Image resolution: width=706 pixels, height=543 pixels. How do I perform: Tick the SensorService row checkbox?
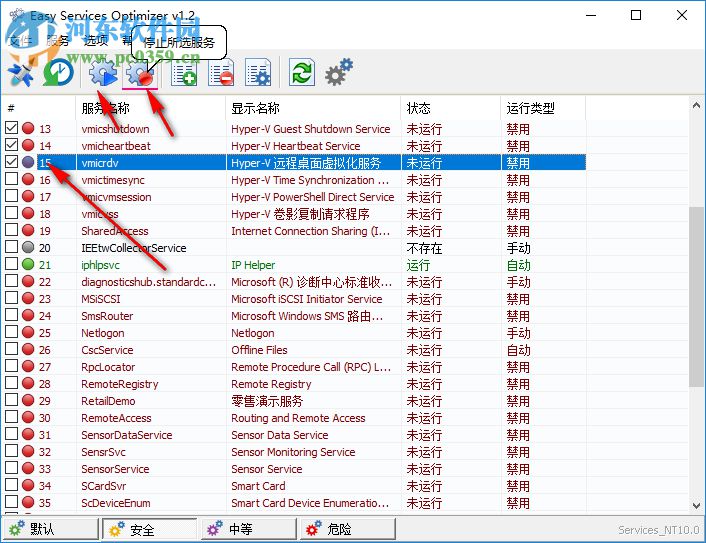click(12, 467)
